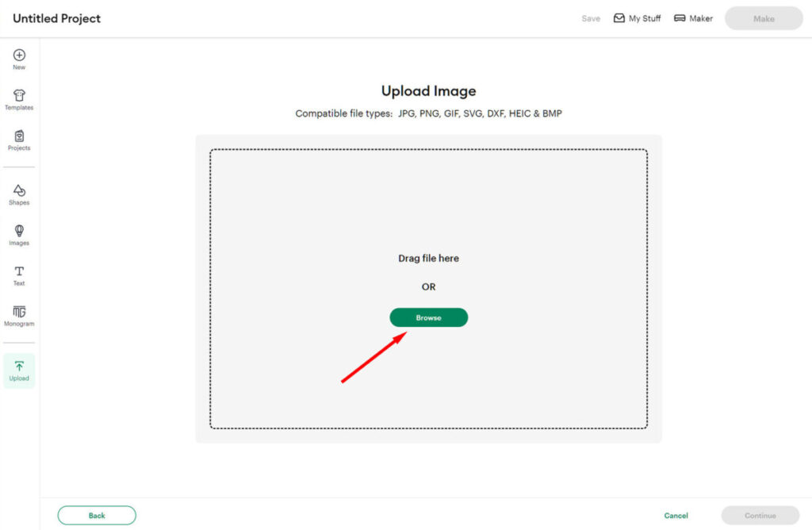
Task: Select the Text tool
Action: pos(19,272)
